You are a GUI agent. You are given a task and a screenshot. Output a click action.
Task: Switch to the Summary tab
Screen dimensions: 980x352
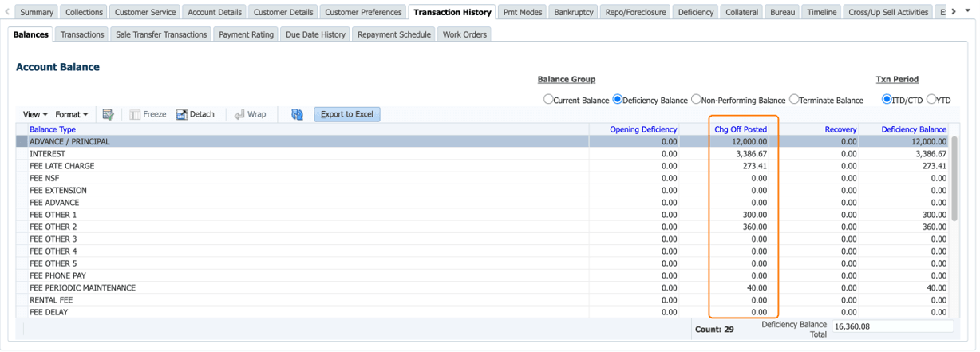click(37, 12)
